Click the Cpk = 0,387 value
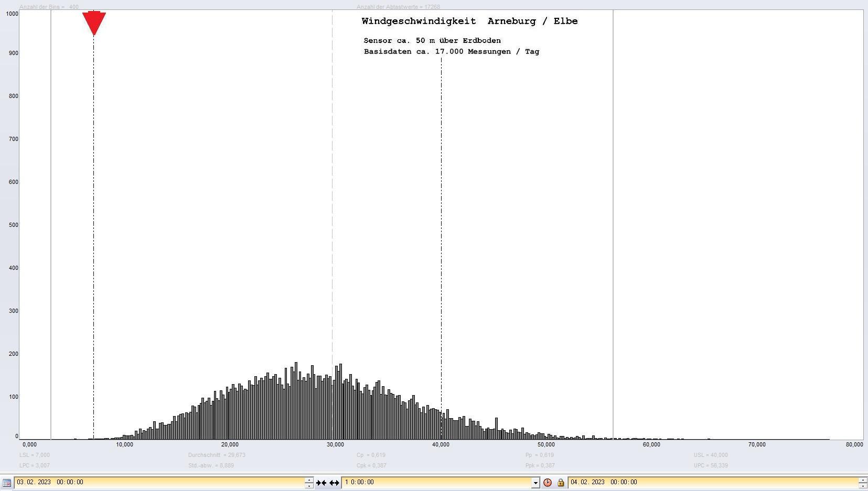868x491 pixels. (x=371, y=465)
